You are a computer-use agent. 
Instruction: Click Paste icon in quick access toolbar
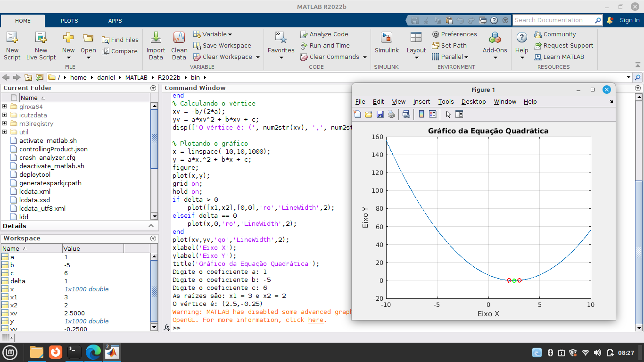coord(449,20)
